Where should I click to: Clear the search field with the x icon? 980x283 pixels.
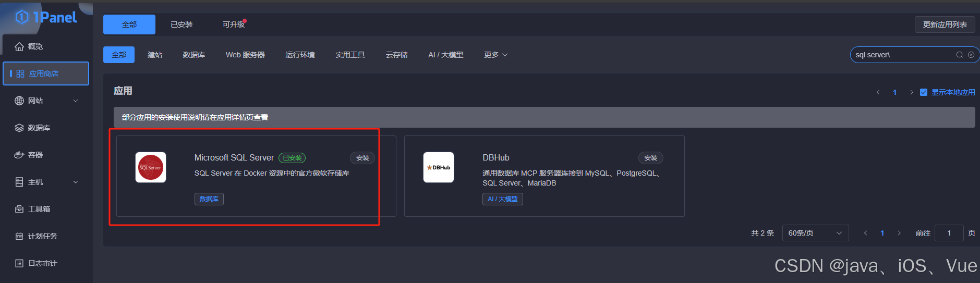coord(971,55)
